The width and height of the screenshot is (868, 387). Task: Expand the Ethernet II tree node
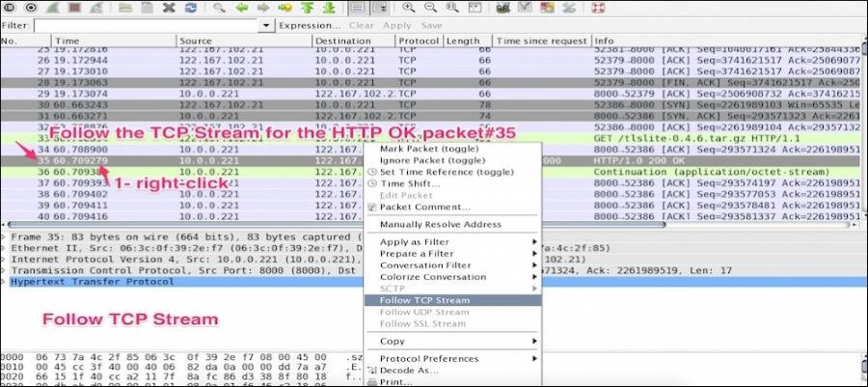tap(4, 248)
